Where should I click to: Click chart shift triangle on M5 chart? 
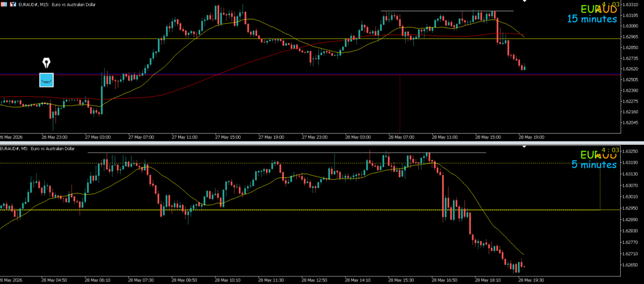pyautogui.click(x=524, y=146)
